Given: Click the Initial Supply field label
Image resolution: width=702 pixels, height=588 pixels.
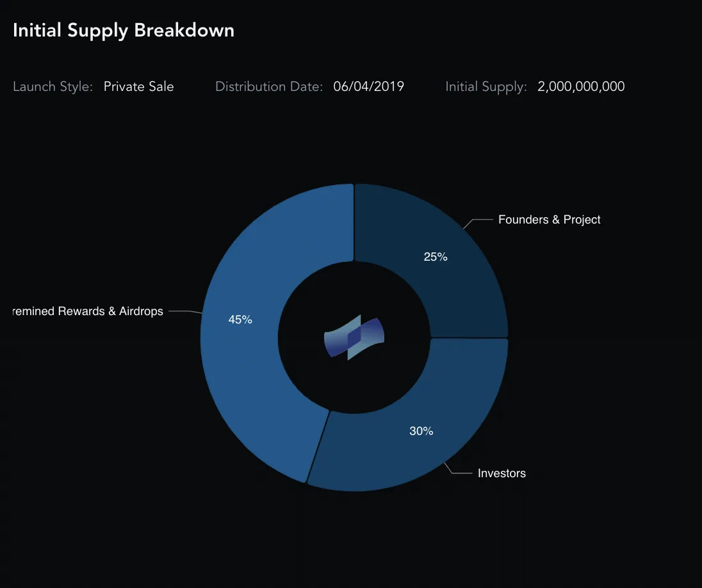Looking at the screenshot, I should tap(486, 86).
